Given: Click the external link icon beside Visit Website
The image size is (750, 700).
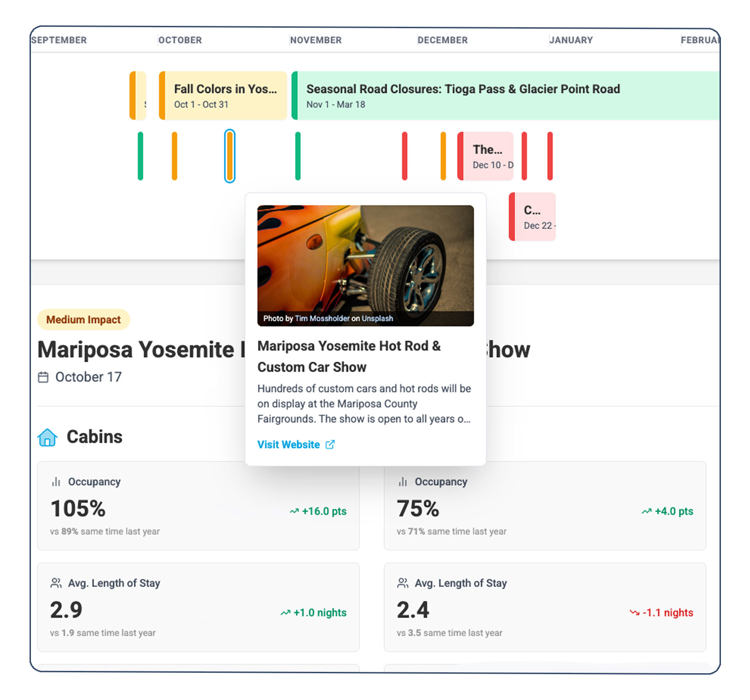Looking at the screenshot, I should pos(330,444).
